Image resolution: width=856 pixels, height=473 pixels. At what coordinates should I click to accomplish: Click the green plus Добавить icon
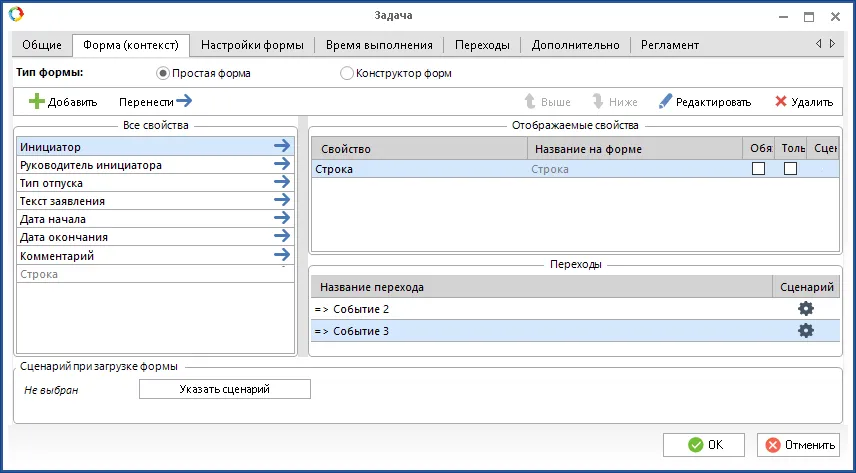click(36, 101)
